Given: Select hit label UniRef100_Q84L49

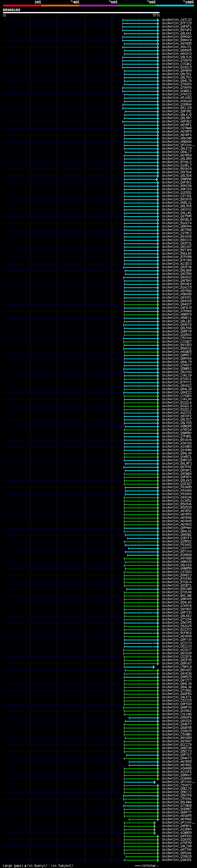Looking at the screenshot, I should pyautogui.click(x=177, y=453).
